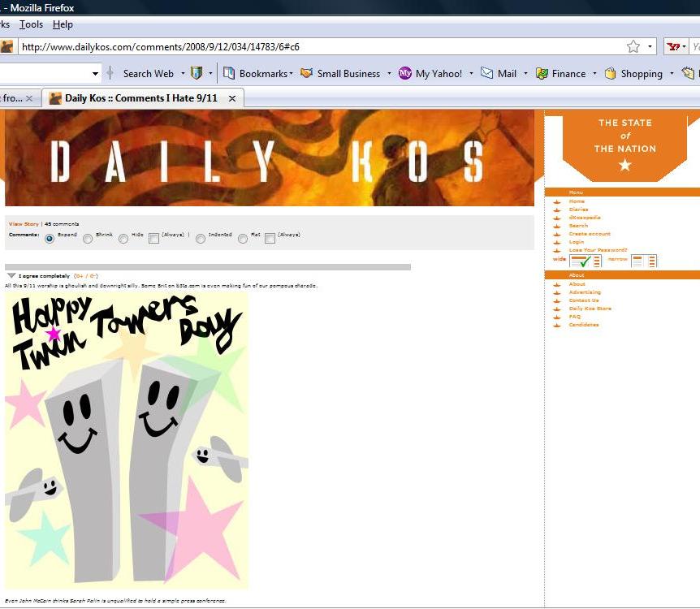Click the Shopping toolbar icon
700x609 pixels.
611,73
